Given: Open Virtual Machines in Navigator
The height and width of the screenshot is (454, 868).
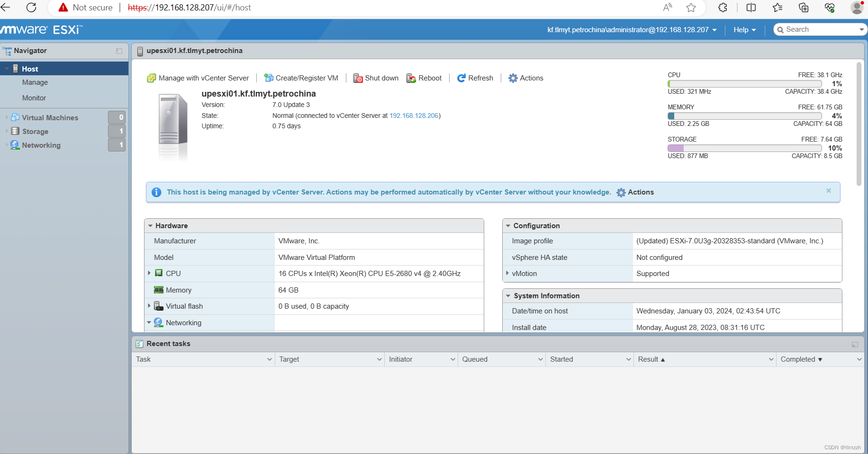Looking at the screenshot, I should point(50,117).
